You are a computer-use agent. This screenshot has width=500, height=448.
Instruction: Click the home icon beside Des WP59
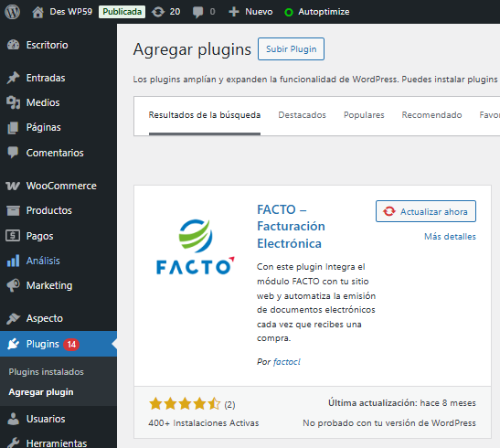coord(38,12)
